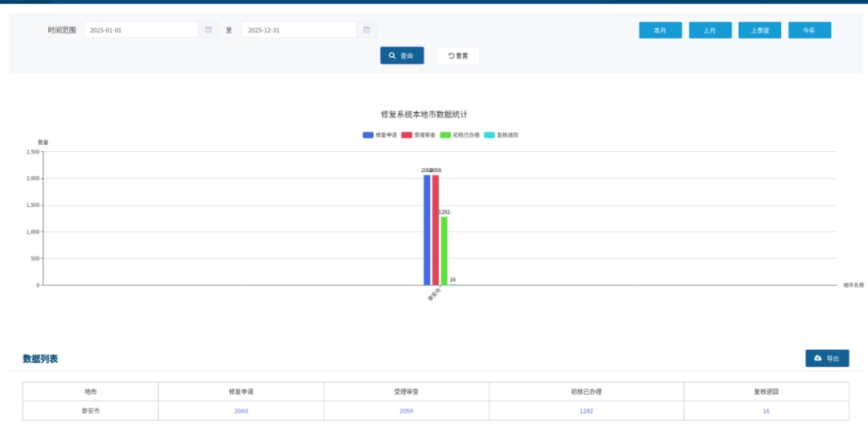868x432 pixels.
Task: Open the 1282 初核已办理 table link
Action: tap(587, 411)
